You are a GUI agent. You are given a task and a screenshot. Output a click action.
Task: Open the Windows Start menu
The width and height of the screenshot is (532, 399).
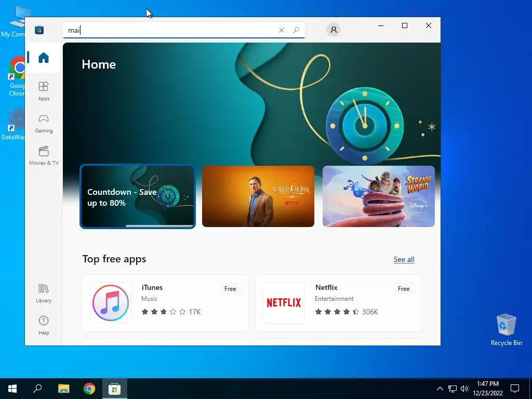point(12,389)
